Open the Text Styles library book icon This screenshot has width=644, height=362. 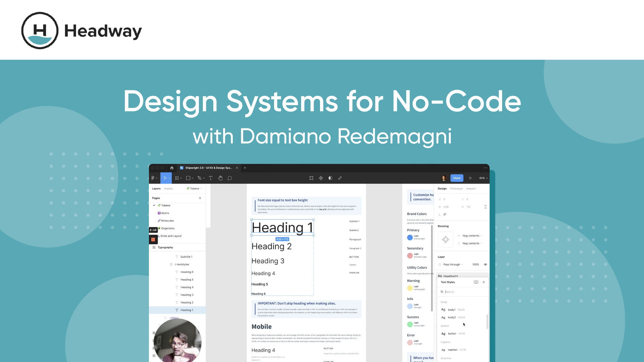click(x=476, y=282)
